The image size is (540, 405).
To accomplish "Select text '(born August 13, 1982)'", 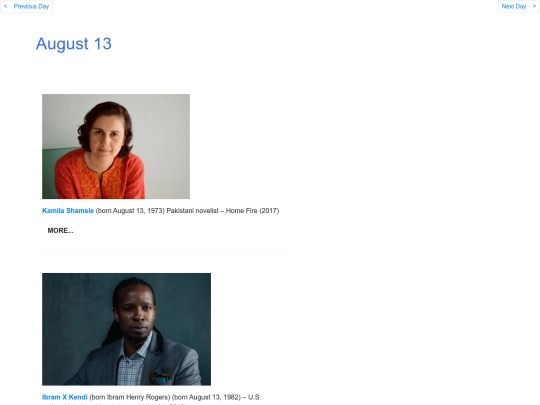I will (x=206, y=397).
